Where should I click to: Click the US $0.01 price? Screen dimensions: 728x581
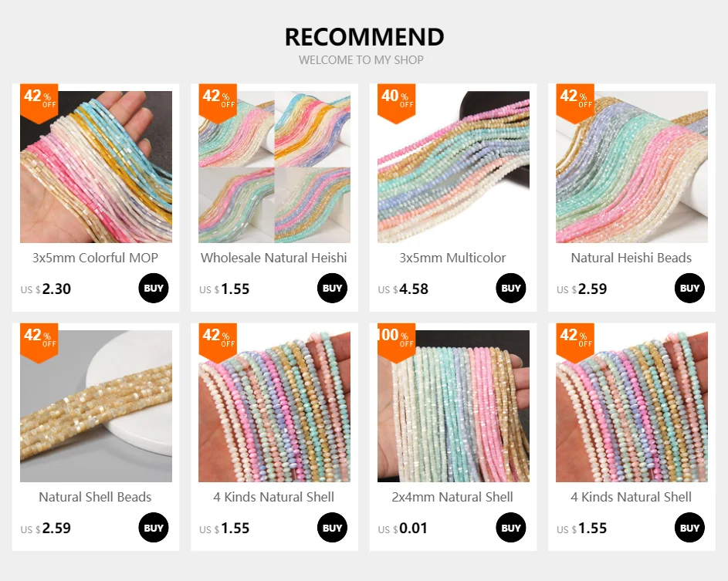click(402, 529)
